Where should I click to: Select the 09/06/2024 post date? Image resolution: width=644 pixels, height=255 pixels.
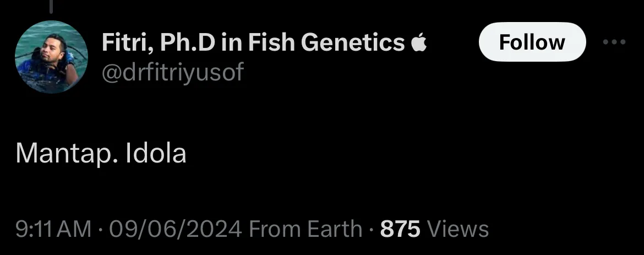176,229
